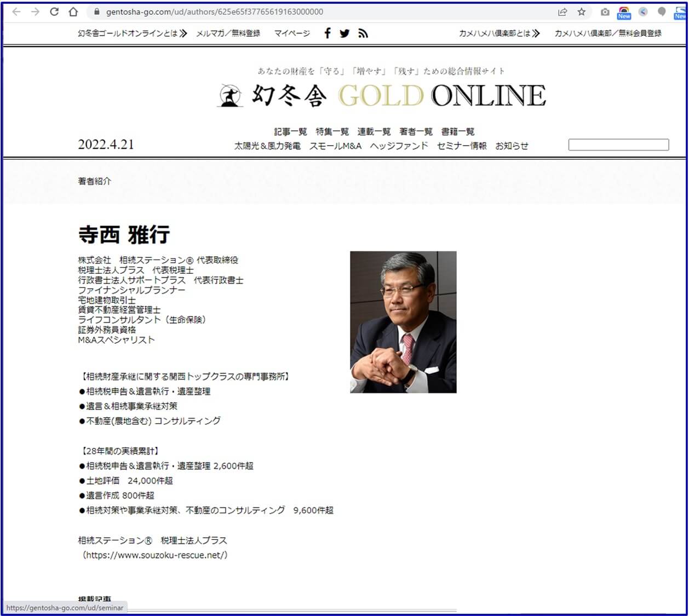The image size is (689, 616).
Task: Click the share page icon in address bar
Action: coord(562,11)
